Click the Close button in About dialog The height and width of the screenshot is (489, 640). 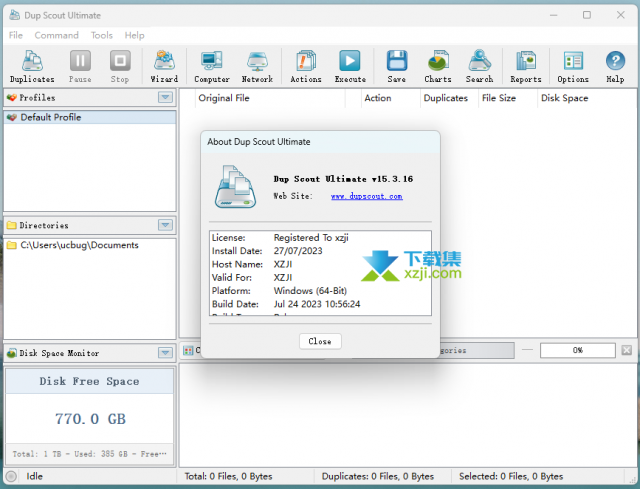320,341
